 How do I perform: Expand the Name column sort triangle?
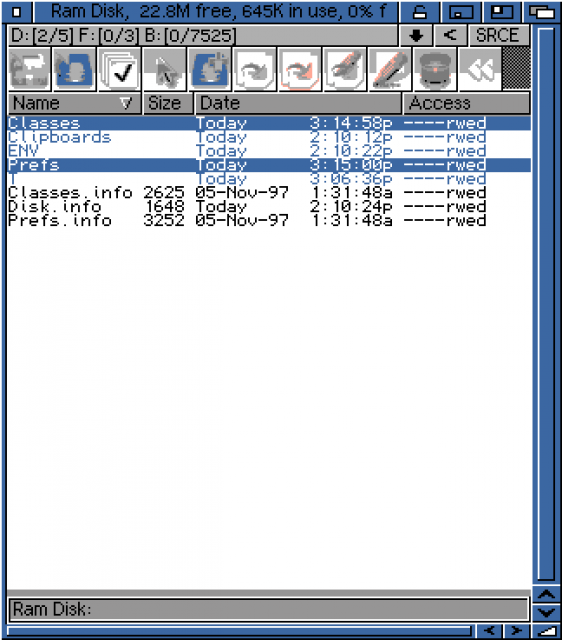pos(126,103)
